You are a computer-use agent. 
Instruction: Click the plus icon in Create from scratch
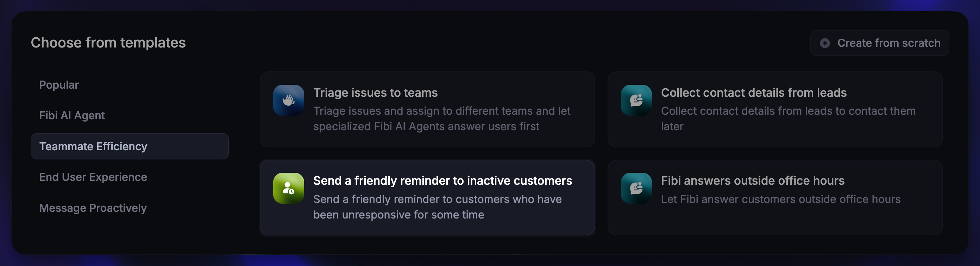pyautogui.click(x=825, y=43)
